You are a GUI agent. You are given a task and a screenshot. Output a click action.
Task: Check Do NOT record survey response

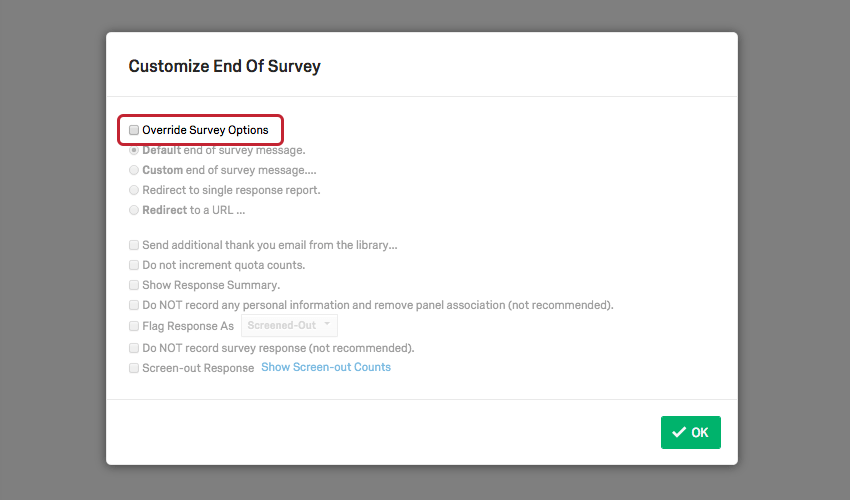pos(134,348)
